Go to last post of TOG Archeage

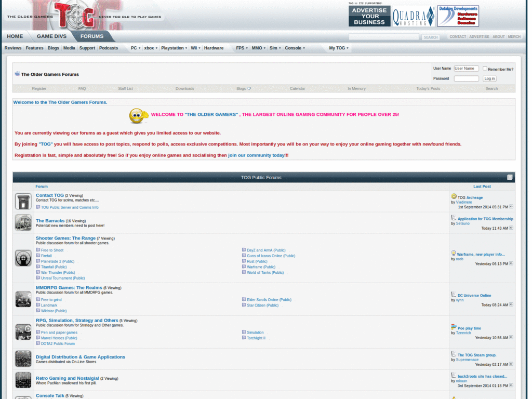pos(511,207)
